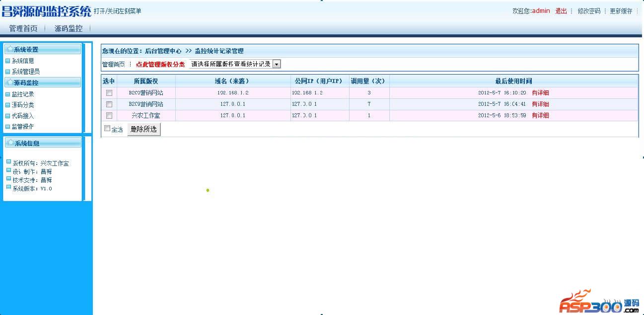Click the 更新缓存 link
This screenshot has height=315, width=644.
621,11
